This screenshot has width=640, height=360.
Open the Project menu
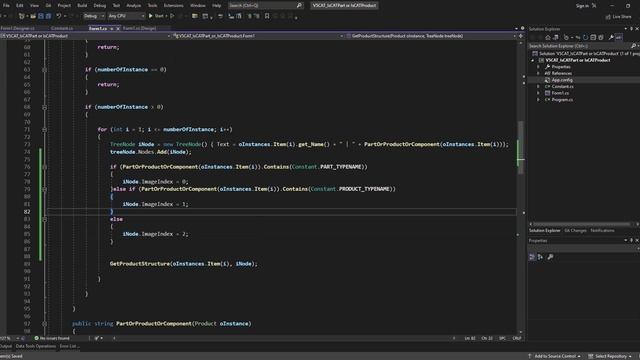[64, 6]
